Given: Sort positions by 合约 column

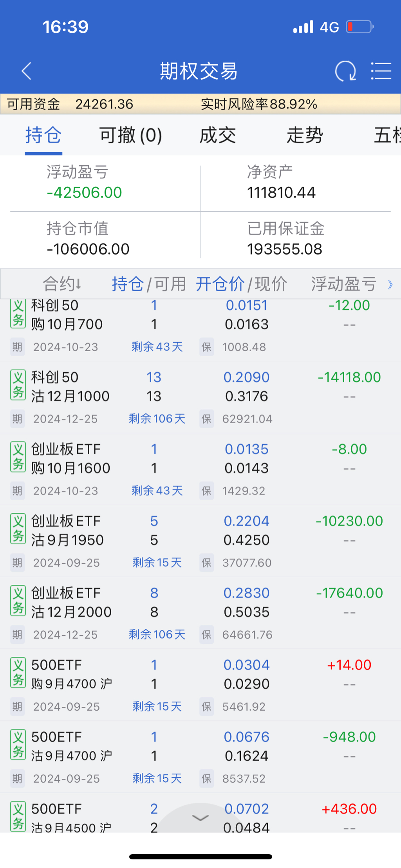Looking at the screenshot, I should 62,284.
